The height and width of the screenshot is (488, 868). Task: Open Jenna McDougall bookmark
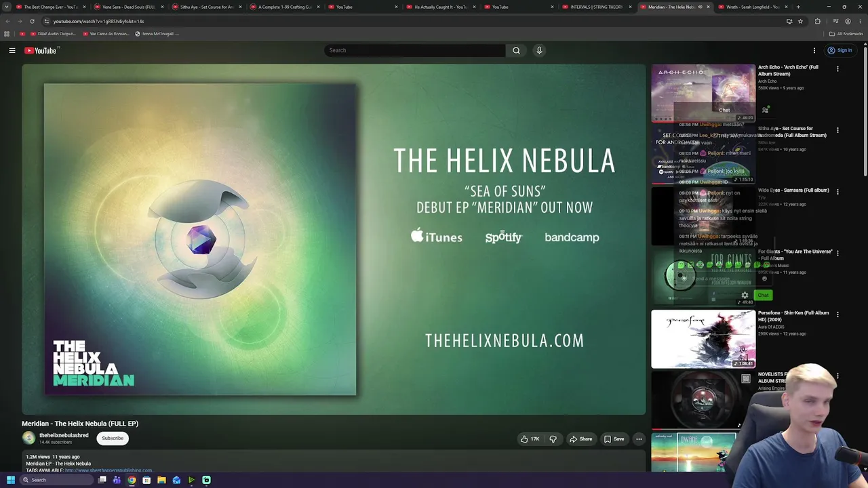tap(157, 34)
